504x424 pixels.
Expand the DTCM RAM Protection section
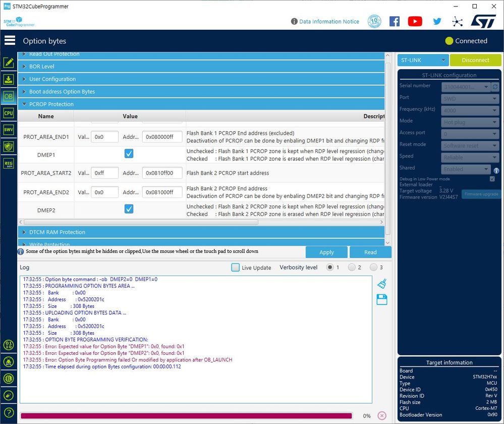[201, 232]
